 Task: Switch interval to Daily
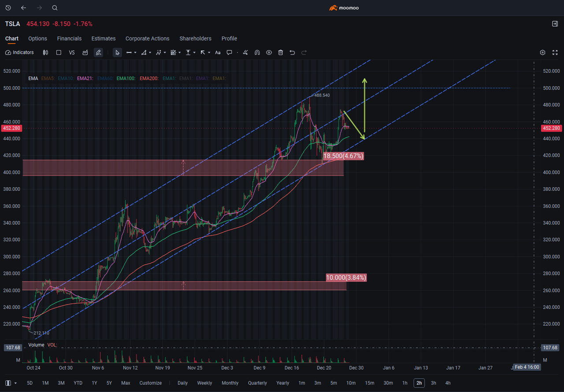coord(182,383)
